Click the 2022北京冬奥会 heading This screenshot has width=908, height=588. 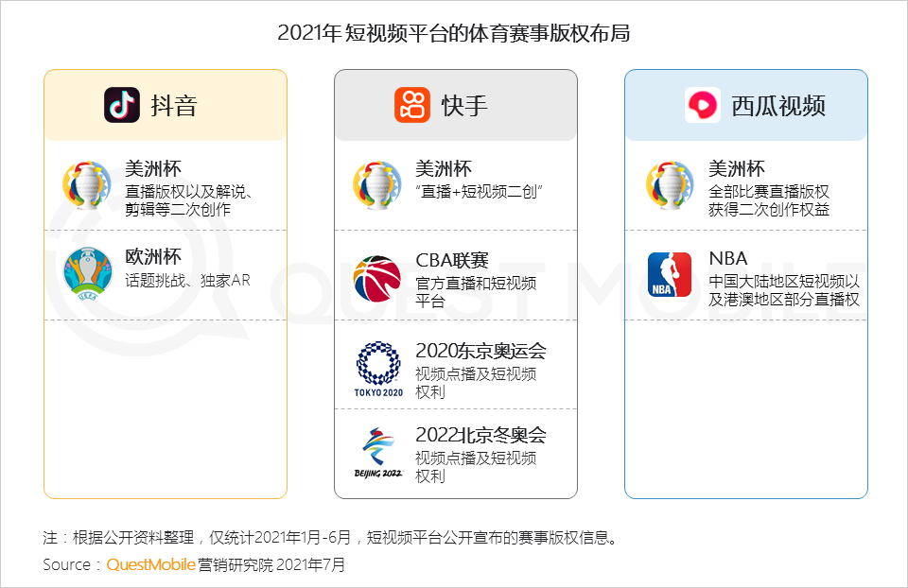point(480,435)
